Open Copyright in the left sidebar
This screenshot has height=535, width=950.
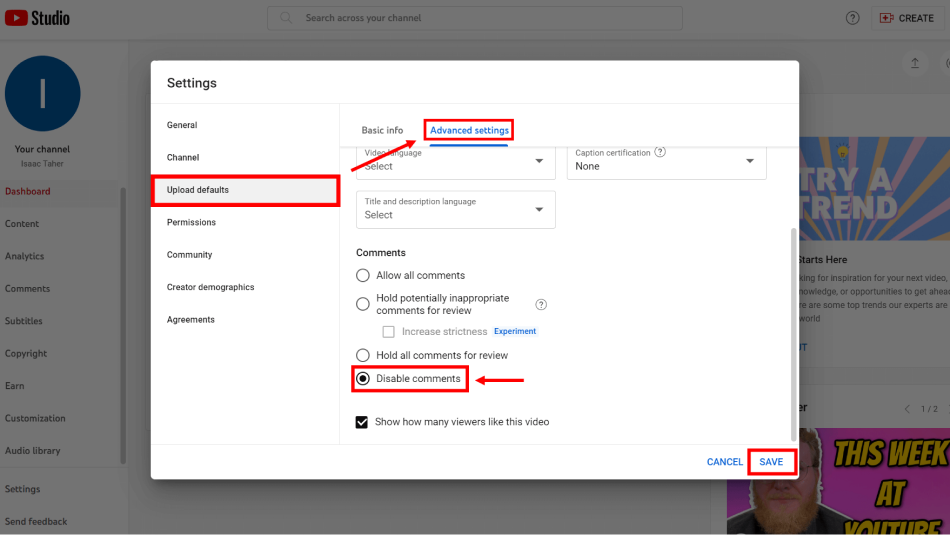coord(59,353)
